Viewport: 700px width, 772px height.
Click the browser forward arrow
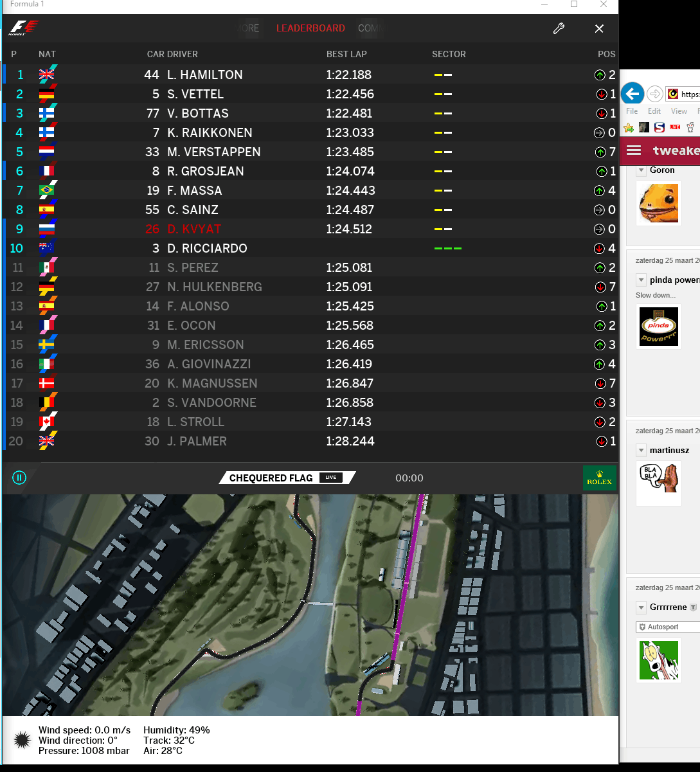(654, 94)
